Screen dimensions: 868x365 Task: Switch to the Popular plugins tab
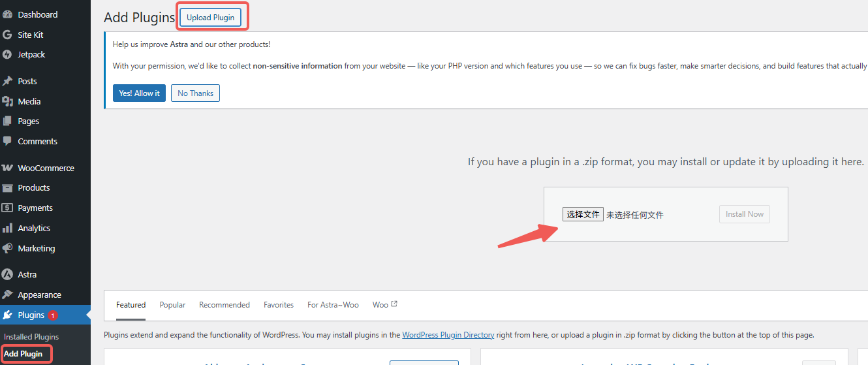coord(172,305)
